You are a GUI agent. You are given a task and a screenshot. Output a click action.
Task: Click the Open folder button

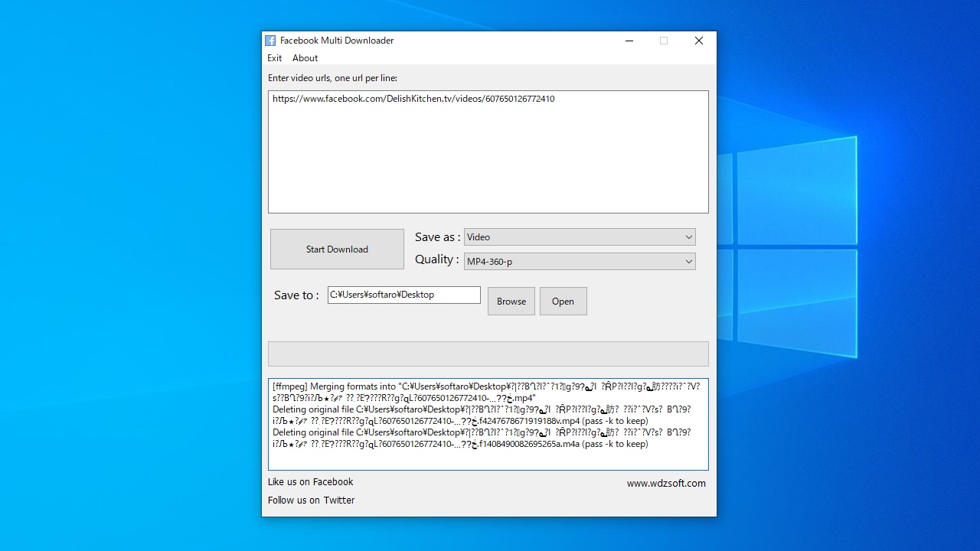point(563,302)
